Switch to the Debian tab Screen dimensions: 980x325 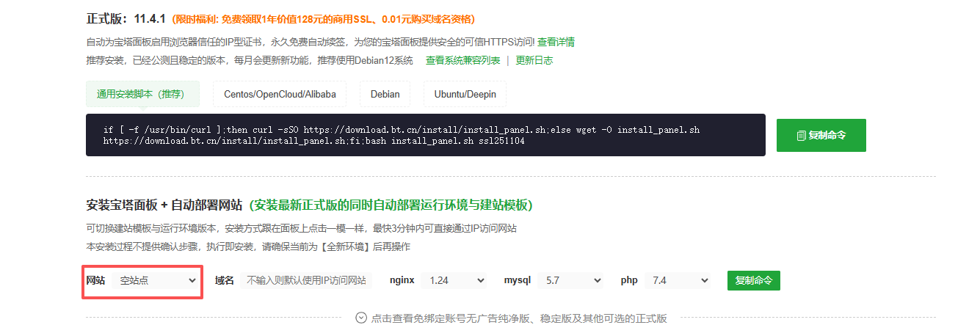[385, 94]
